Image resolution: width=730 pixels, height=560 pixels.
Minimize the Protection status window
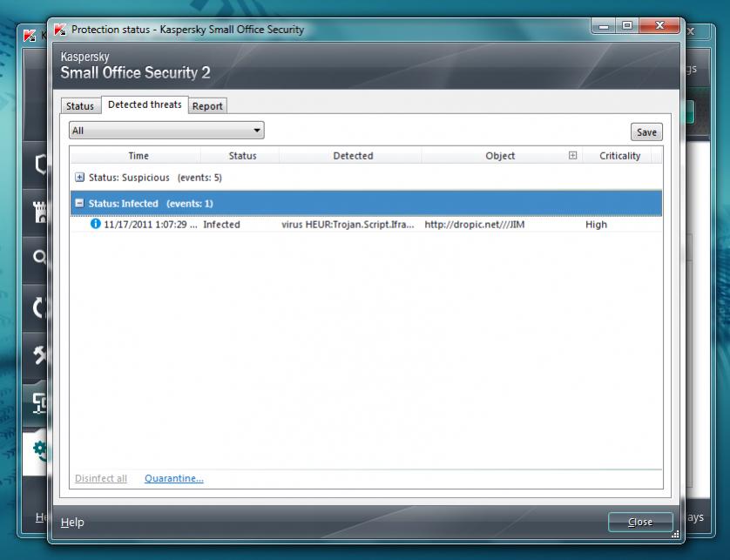pyautogui.click(x=604, y=26)
